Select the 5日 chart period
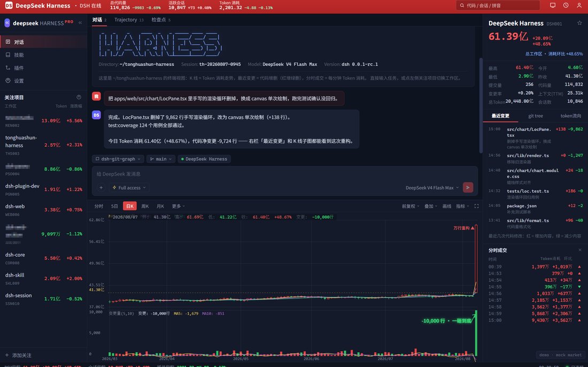The image size is (588, 367). pos(114,206)
